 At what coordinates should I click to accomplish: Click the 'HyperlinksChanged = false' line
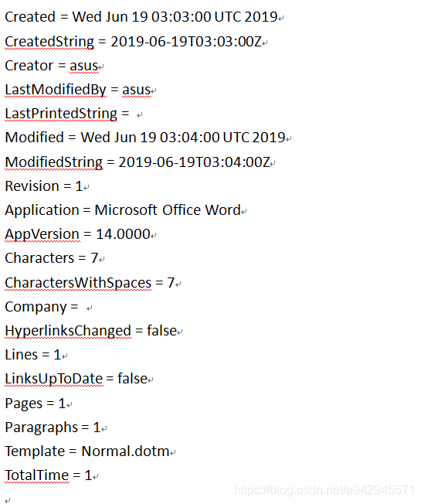pos(91,331)
